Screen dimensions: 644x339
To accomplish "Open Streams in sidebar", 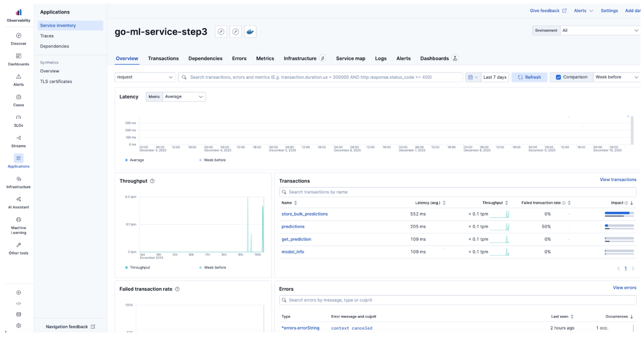I will [19, 141].
